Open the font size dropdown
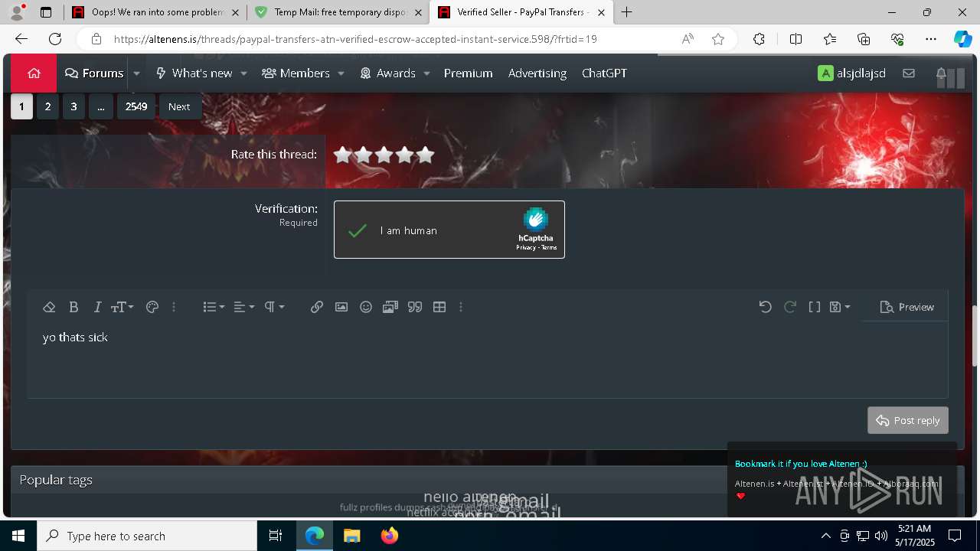Screen dimensions: 980x551 [x=122, y=307]
